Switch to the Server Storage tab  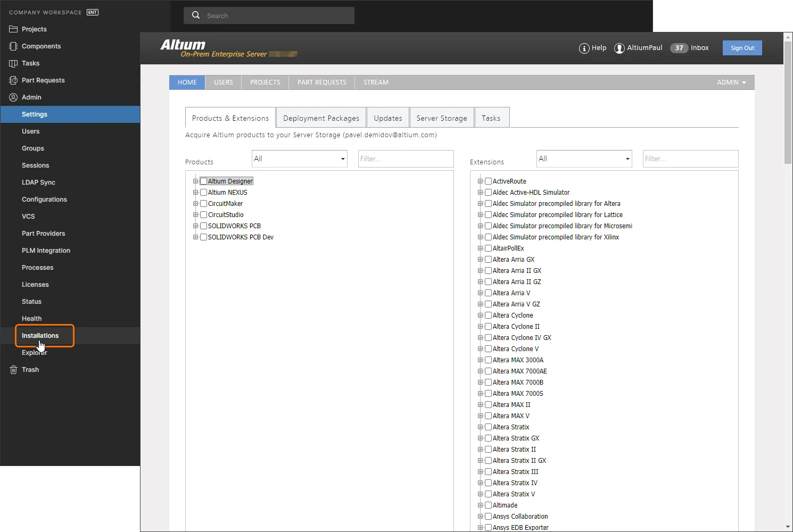[442, 118]
